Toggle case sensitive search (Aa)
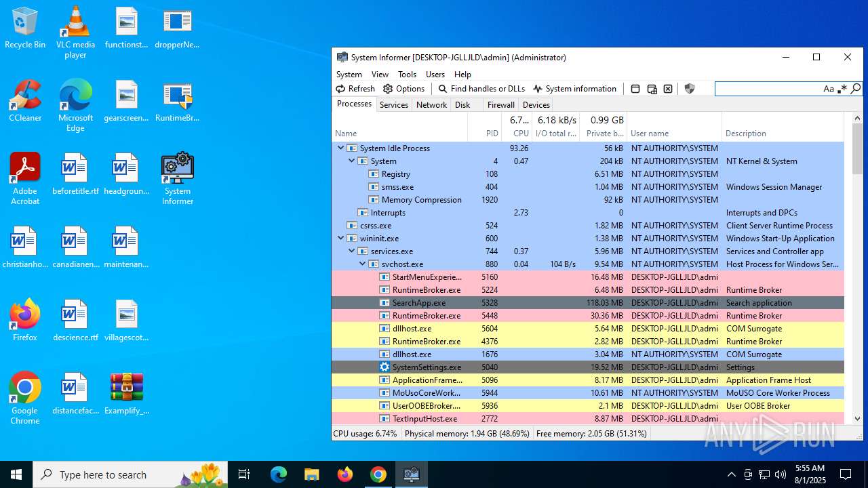Screen dimensions: 868x488 pos(829,89)
